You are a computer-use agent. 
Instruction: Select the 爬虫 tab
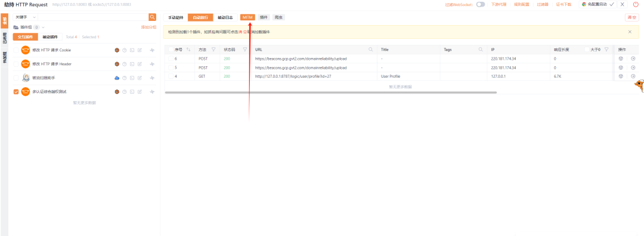(x=278, y=17)
